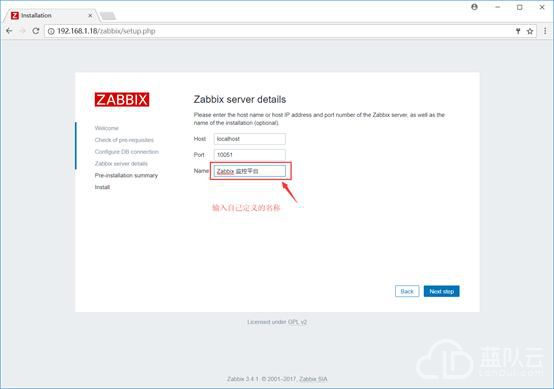
Task: Click the site info icon in address bar
Action: coord(51,31)
